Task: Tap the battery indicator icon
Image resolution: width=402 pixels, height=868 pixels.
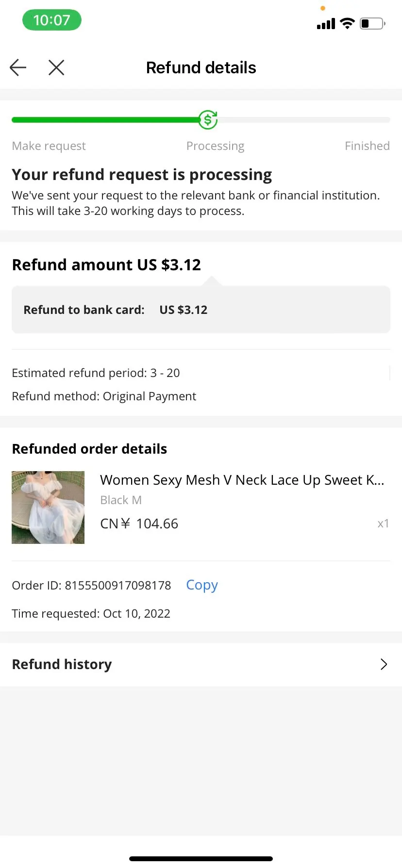Action: 372,23
